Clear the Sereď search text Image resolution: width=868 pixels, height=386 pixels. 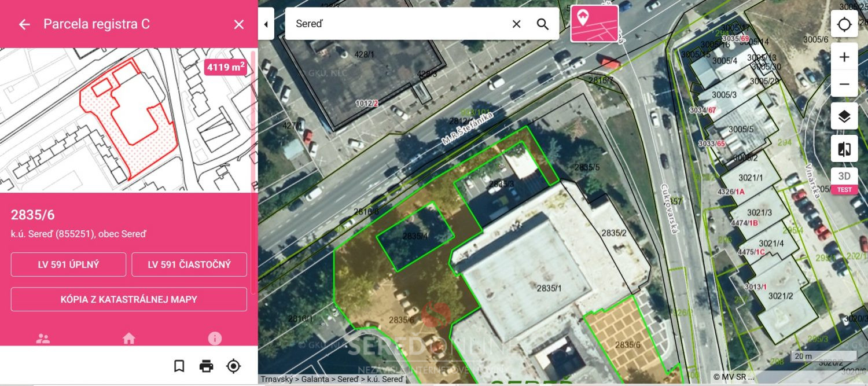(x=516, y=24)
